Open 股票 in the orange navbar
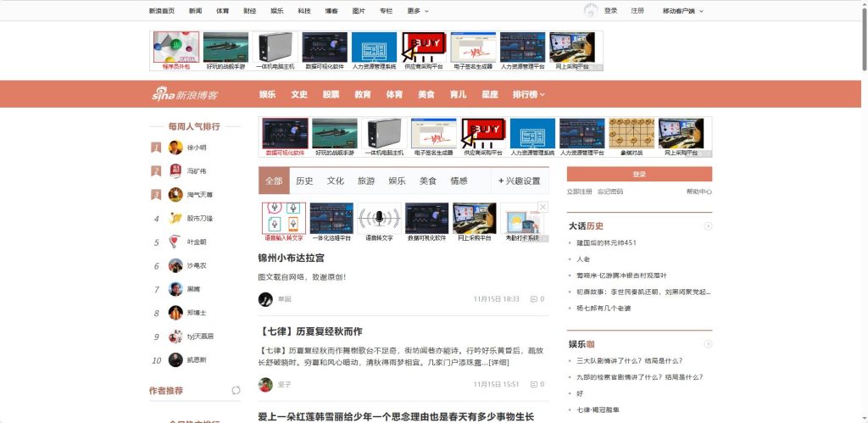This screenshot has width=868, height=423. pyautogui.click(x=331, y=94)
